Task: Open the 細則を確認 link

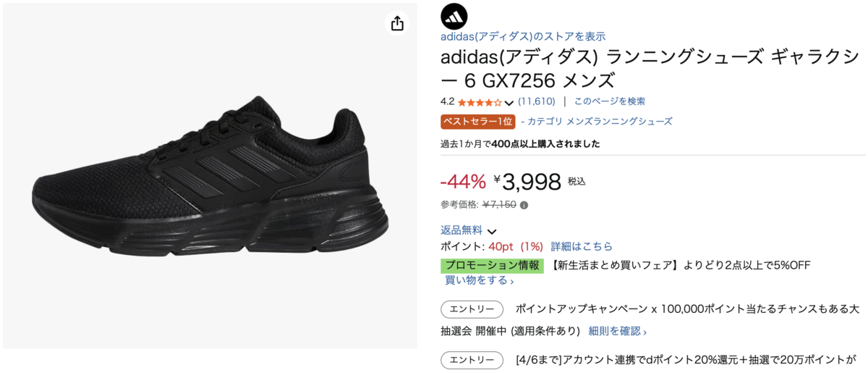Action: [617, 331]
